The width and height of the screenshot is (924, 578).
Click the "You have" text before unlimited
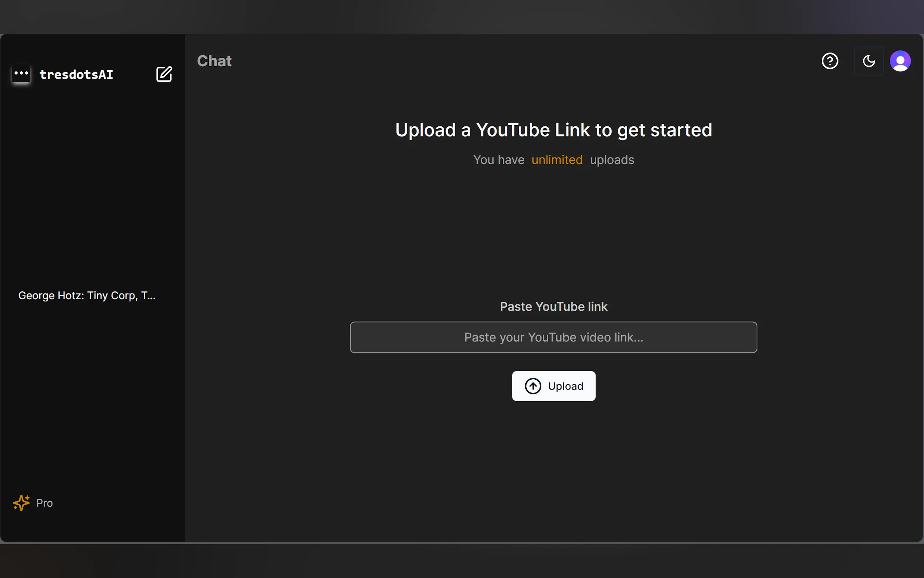pyautogui.click(x=498, y=160)
